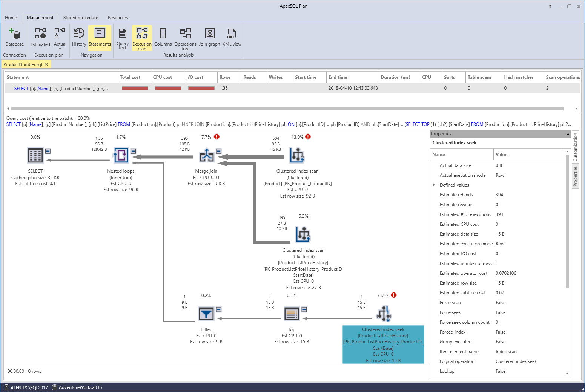The height and width of the screenshot is (392, 585).
Task: Sort by the Table scans column
Action: [x=484, y=77]
